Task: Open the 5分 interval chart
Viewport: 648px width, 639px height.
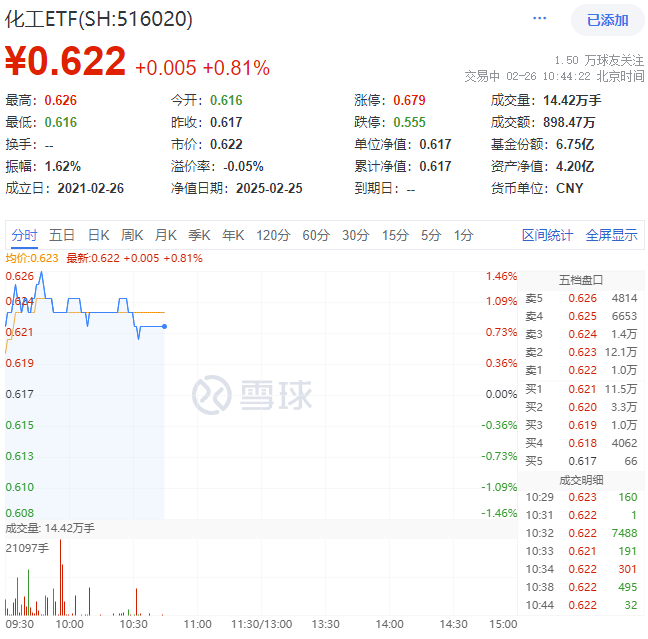Action: click(x=430, y=235)
